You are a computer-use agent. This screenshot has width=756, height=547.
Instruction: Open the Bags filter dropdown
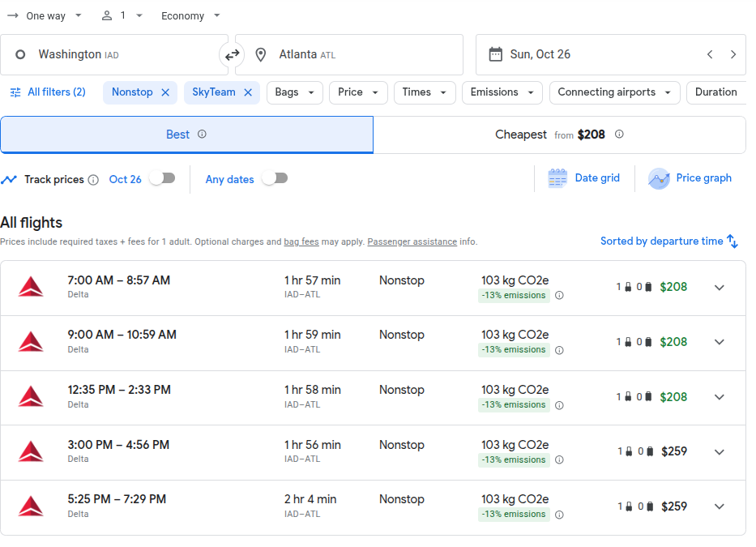294,92
